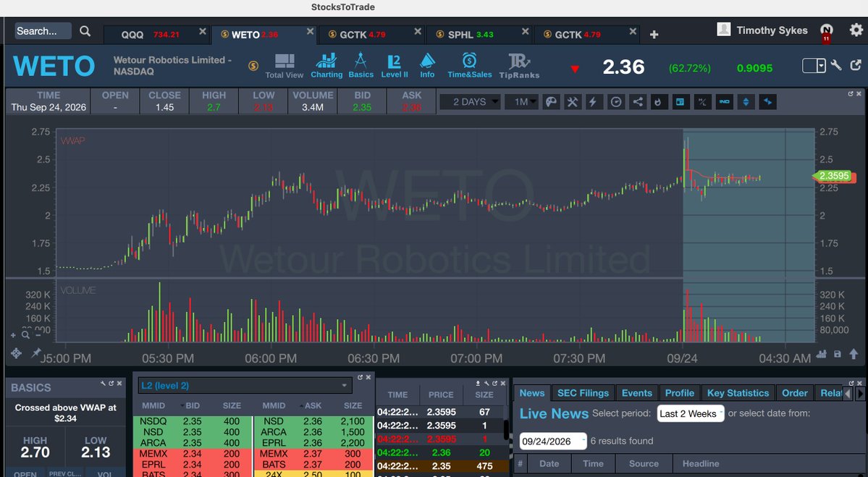Click the chart share icon

tap(637, 102)
